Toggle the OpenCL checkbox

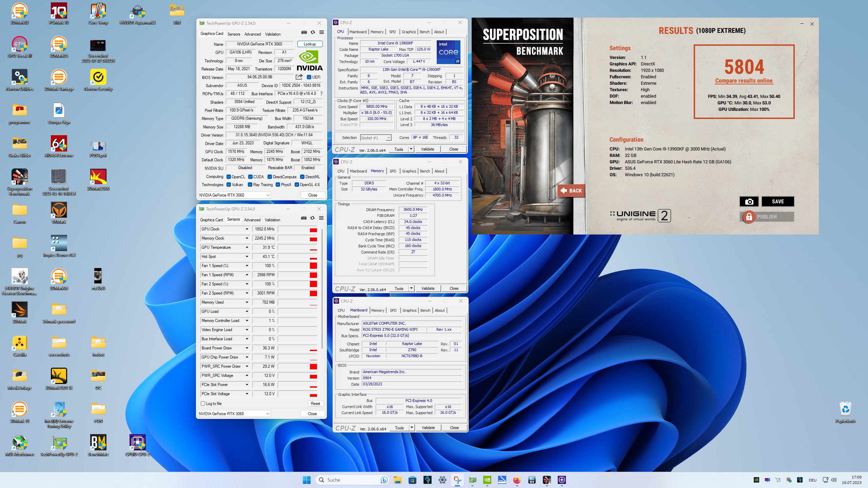point(229,177)
